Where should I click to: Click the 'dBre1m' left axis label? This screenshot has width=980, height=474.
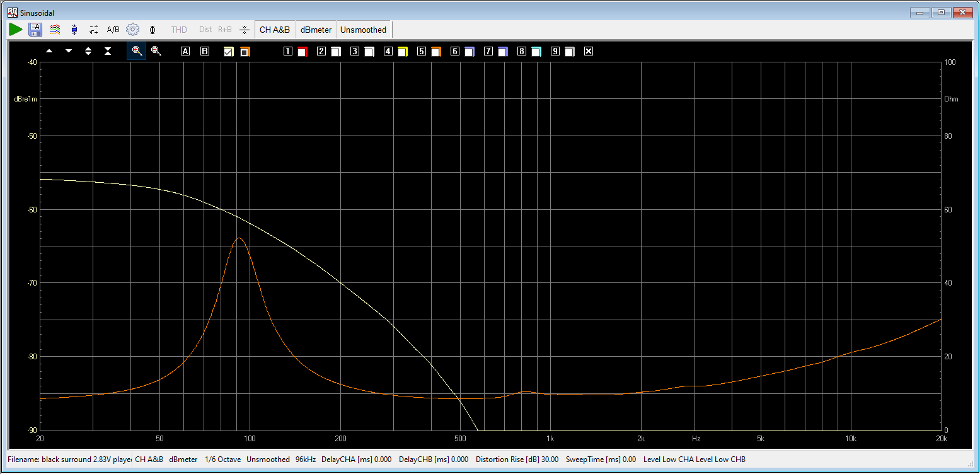pos(26,100)
